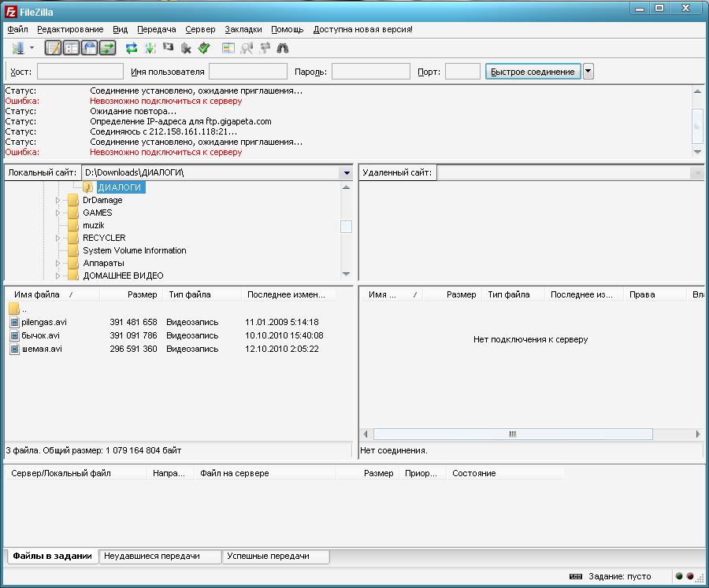Expand the DrDamage folder node
Viewport: 709px width, 588px height.
tap(58, 200)
